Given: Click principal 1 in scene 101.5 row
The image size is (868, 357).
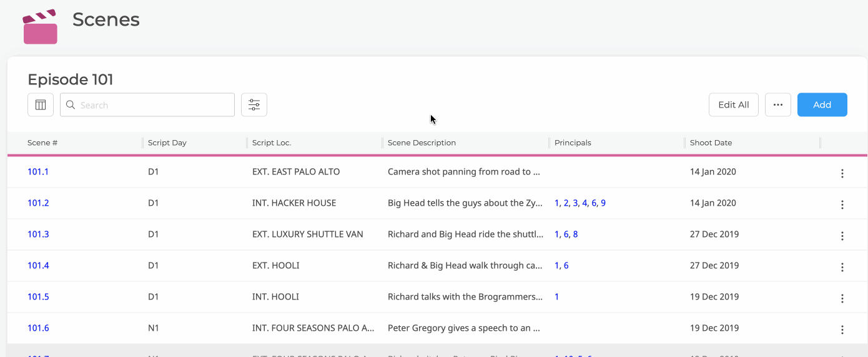Looking at the screenshot, I should (556, 296).
